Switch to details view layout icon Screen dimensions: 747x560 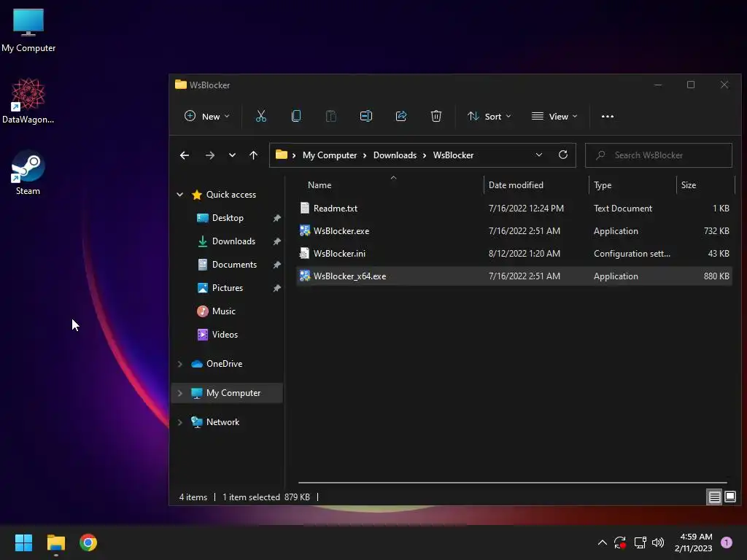pyautogui.click(x=714, y=497)
